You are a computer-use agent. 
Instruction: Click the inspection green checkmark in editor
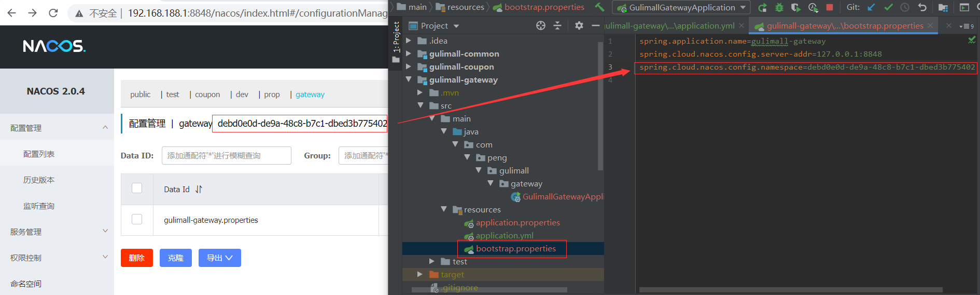[x=972, y=40]
